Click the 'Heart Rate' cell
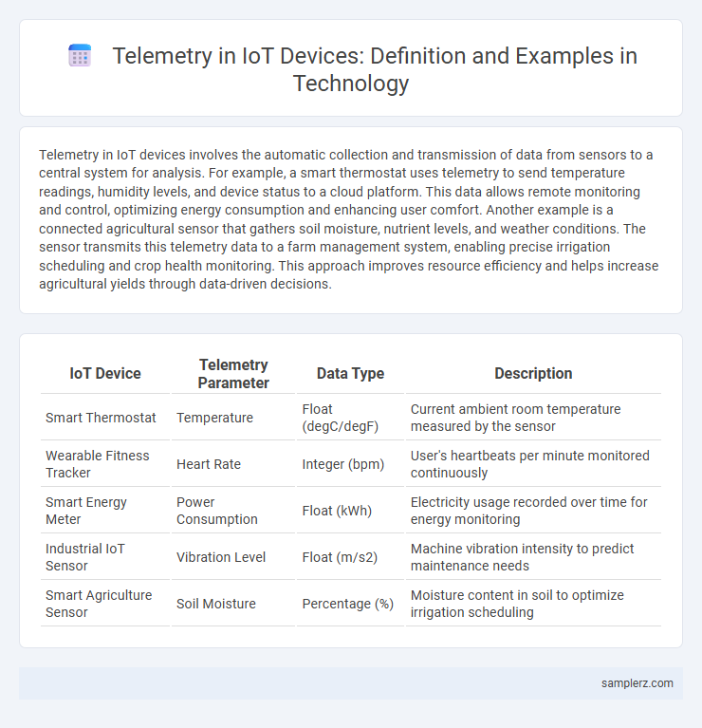The image size is (702, 728). (x=233, y=464)
